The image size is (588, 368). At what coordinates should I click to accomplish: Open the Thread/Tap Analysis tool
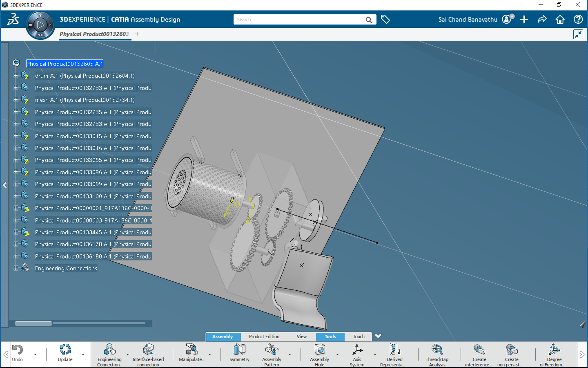point(437,355)
